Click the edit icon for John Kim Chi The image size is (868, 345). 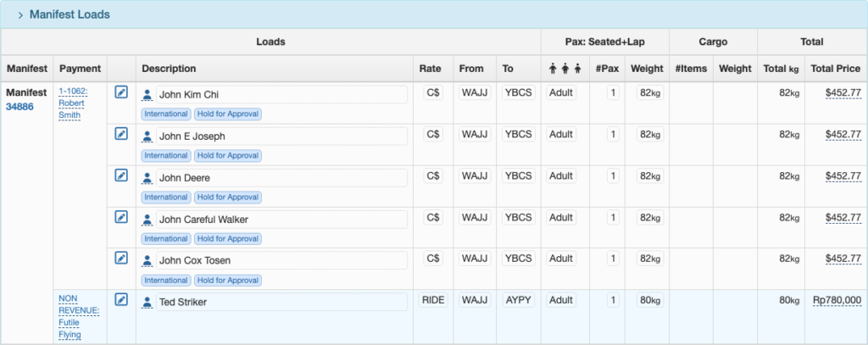tap(121, 92)
